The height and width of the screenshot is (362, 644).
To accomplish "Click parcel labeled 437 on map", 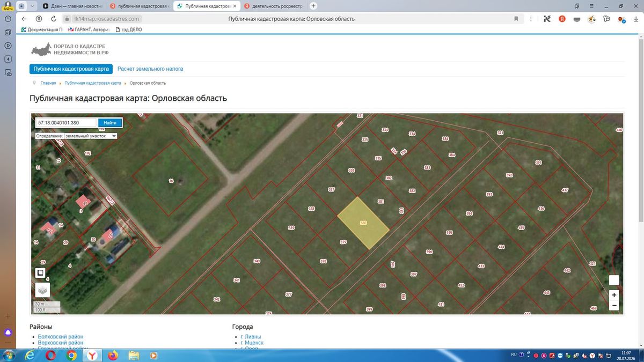I will [565, 190].
